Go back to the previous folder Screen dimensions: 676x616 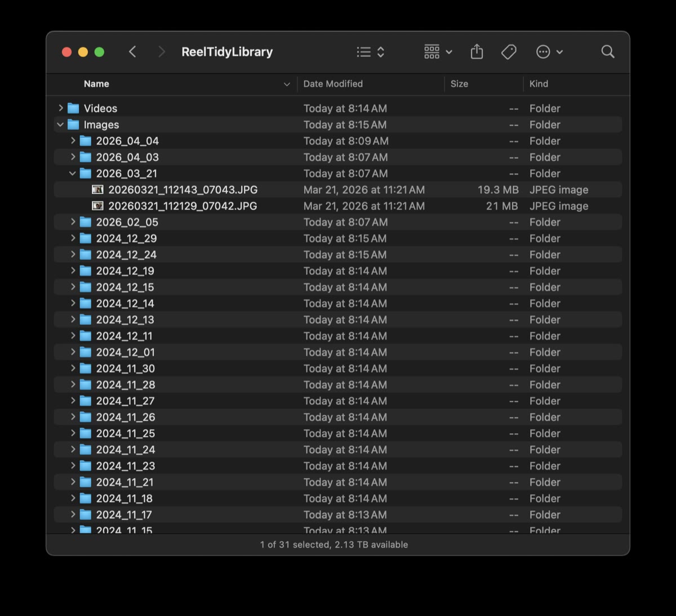click(x=132, y=52)
